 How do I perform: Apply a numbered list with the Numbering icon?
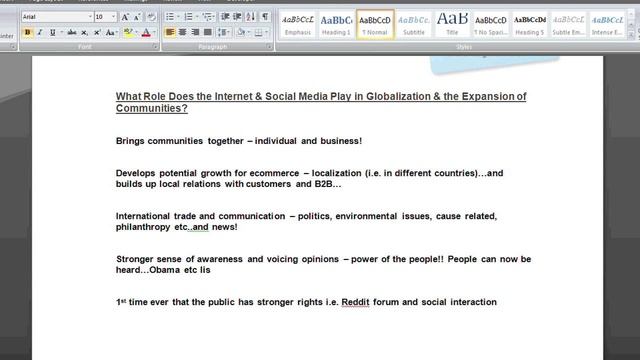(188, 17)
